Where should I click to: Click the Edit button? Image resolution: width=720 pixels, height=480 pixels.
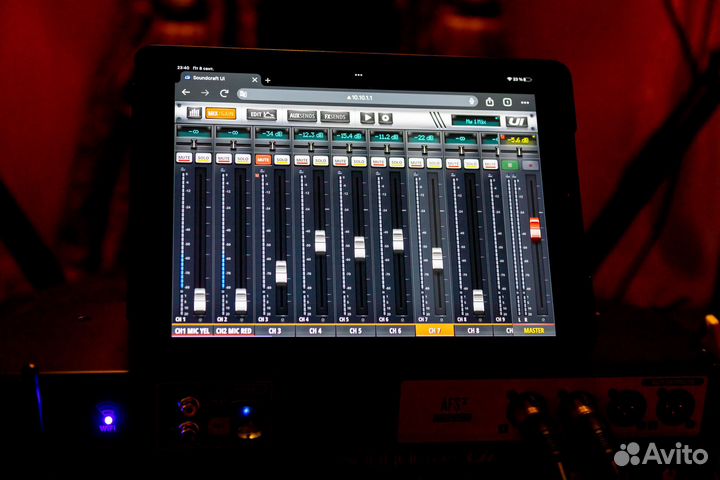tap(261, 116)
